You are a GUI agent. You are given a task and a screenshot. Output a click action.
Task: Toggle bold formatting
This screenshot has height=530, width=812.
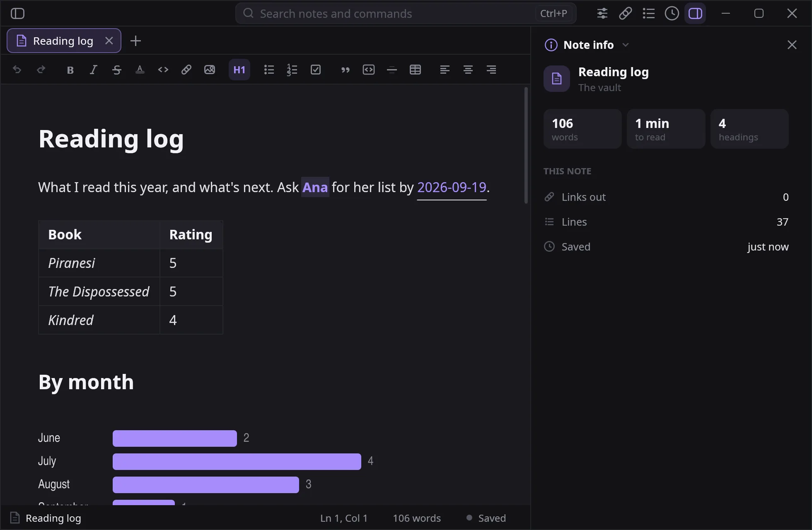[70, 70]
